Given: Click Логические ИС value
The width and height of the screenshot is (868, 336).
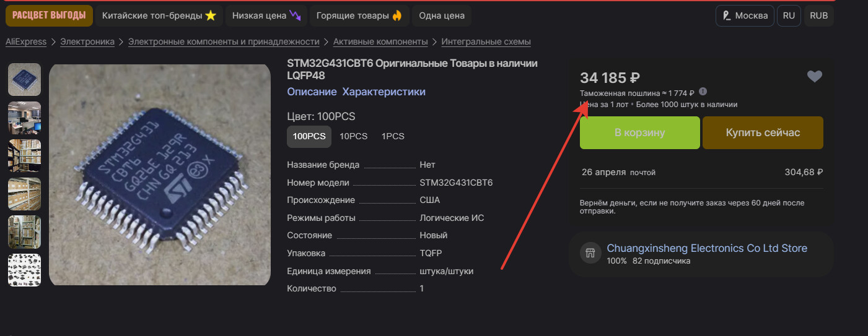Looking at the screenshot, I should pos(452,218).
